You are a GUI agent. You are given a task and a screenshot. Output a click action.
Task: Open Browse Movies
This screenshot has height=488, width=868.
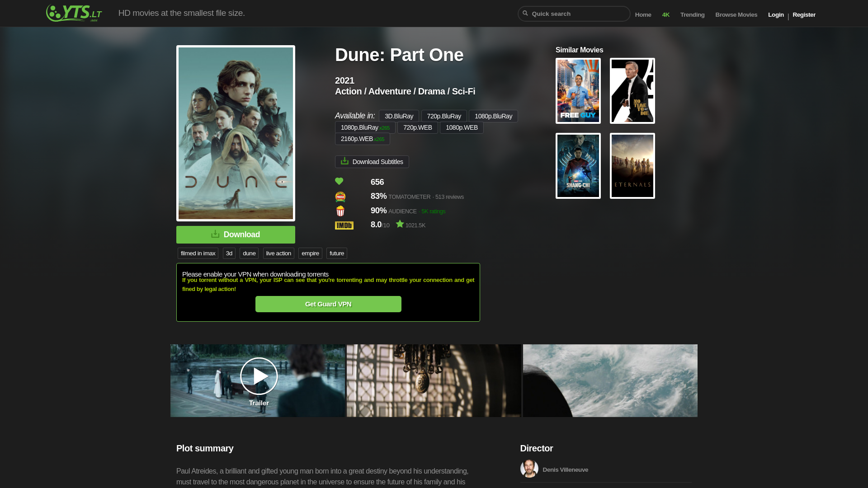coord(736,15)
